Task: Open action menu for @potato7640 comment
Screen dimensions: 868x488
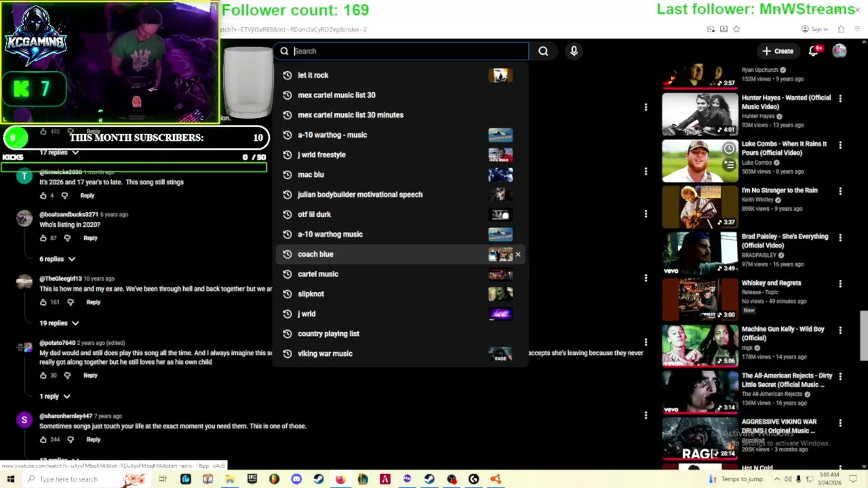Action: 646,342
